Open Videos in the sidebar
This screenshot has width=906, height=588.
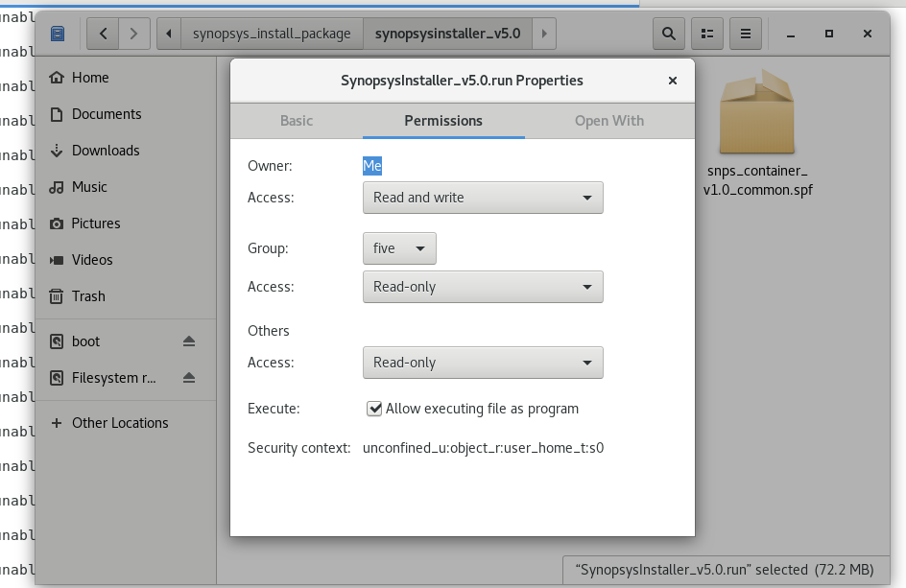126,259
